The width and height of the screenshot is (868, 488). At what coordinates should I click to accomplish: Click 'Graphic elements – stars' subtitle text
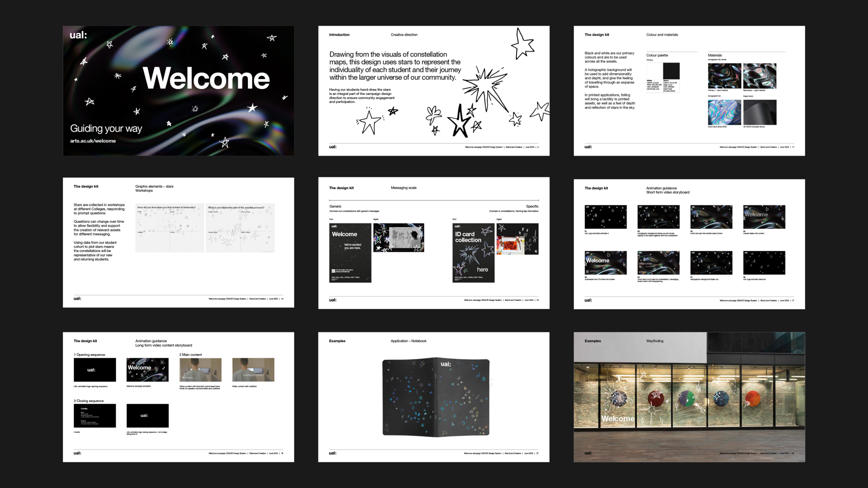point(154,187)
